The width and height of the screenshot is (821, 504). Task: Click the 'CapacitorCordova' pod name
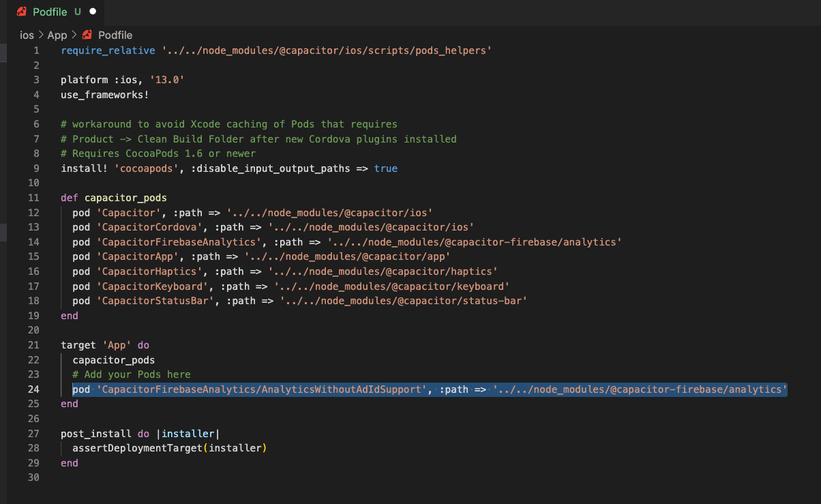click(149, 227)
